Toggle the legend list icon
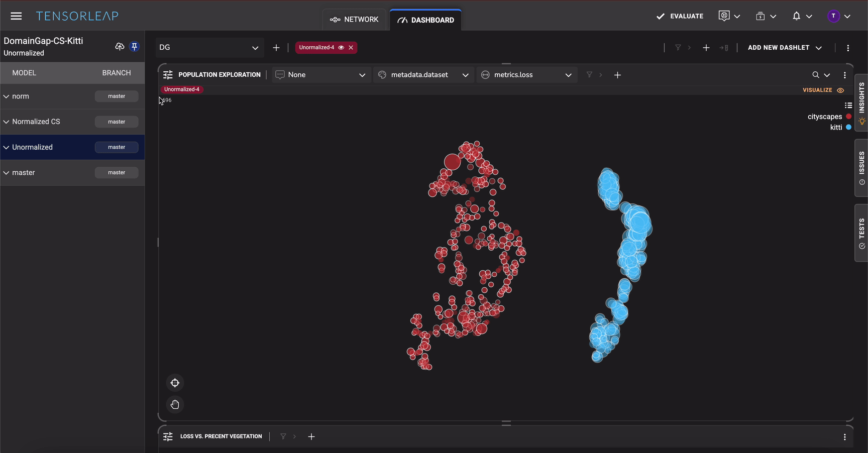 click(x=848, y=105)
